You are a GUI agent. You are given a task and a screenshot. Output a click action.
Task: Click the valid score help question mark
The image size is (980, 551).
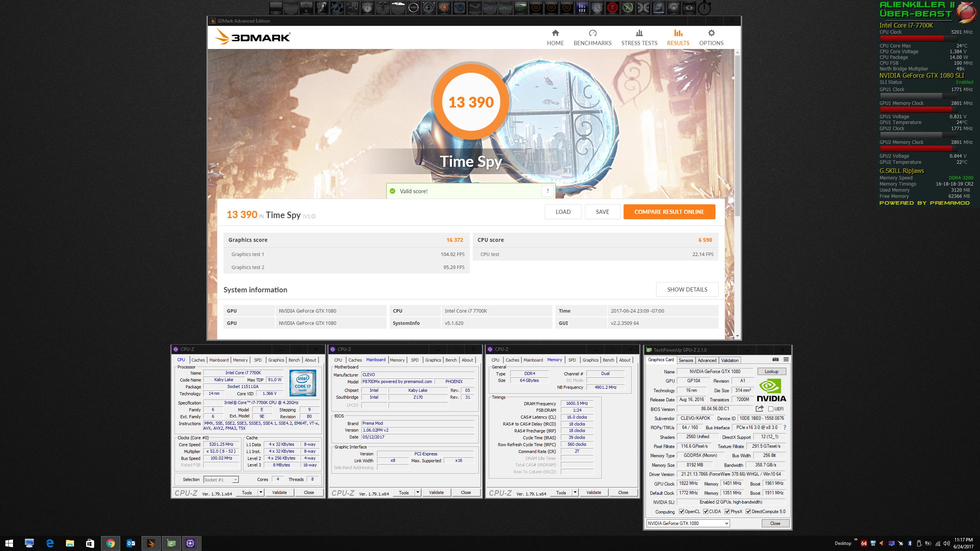(x=547, y=191)
